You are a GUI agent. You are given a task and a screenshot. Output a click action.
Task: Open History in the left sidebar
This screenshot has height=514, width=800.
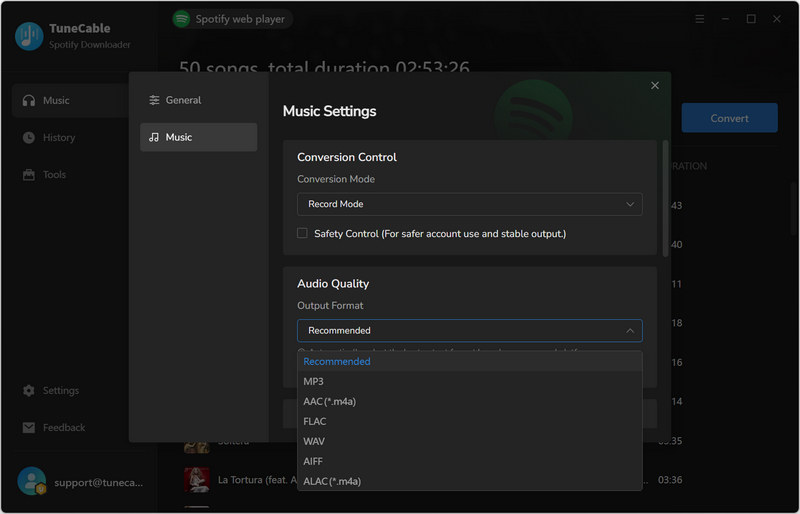59,137
